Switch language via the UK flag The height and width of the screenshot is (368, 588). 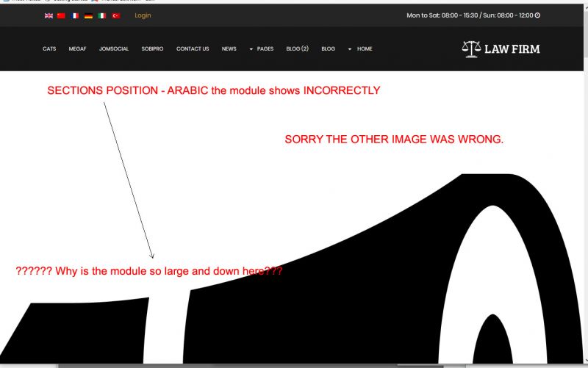(49, 15)
